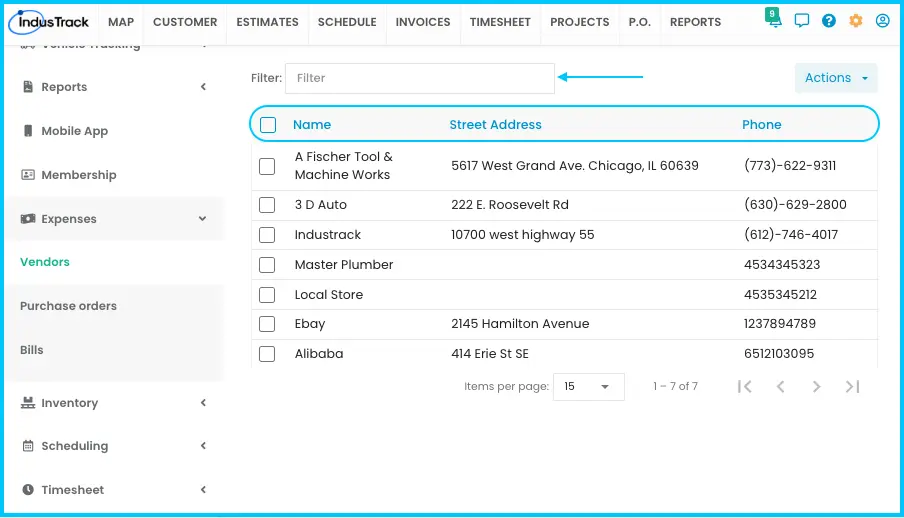This screenshot has width=904, height=518.
Task: Open the Industrack vendor name
Action: coord(327,235)
